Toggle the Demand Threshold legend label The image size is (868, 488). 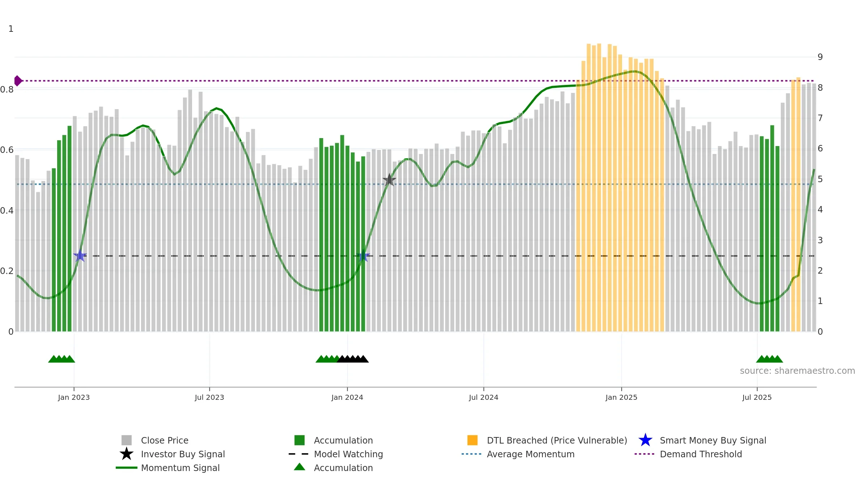pyautogui.click(x=701, y=454)
